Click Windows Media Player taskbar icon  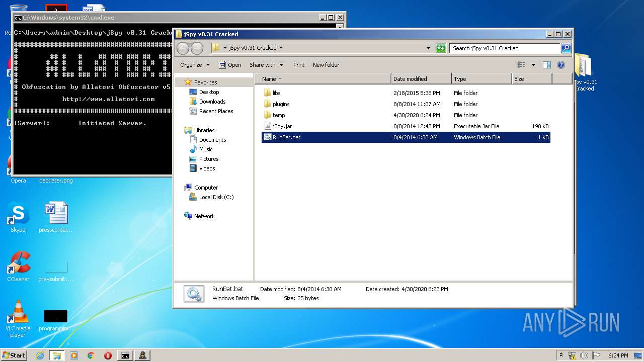[x=74, y=355]
